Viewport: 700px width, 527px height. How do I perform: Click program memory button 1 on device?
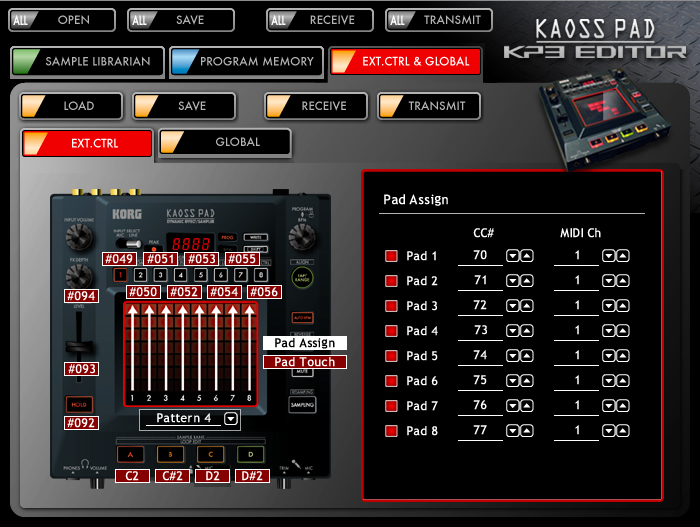pyautogui.click(x=120, y=275)
